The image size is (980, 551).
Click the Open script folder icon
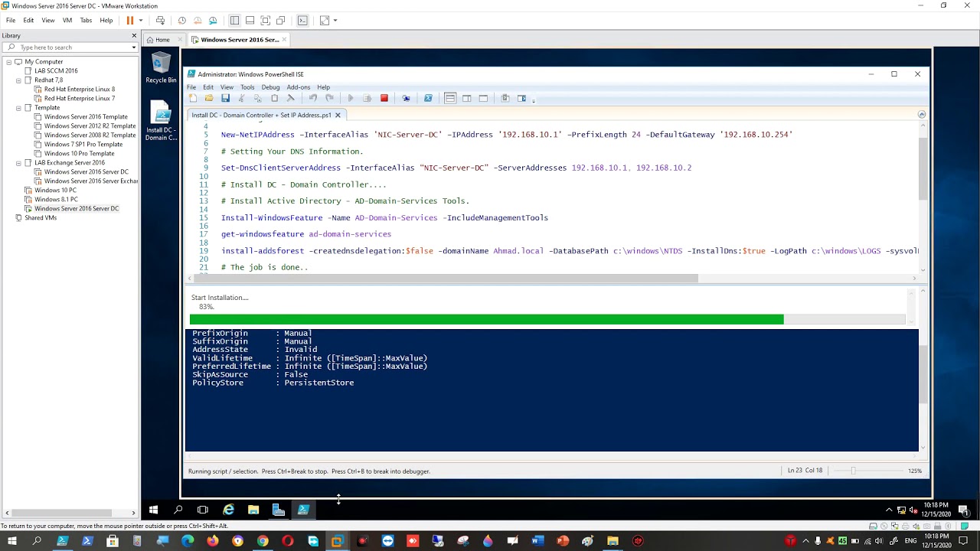[209, 98]
